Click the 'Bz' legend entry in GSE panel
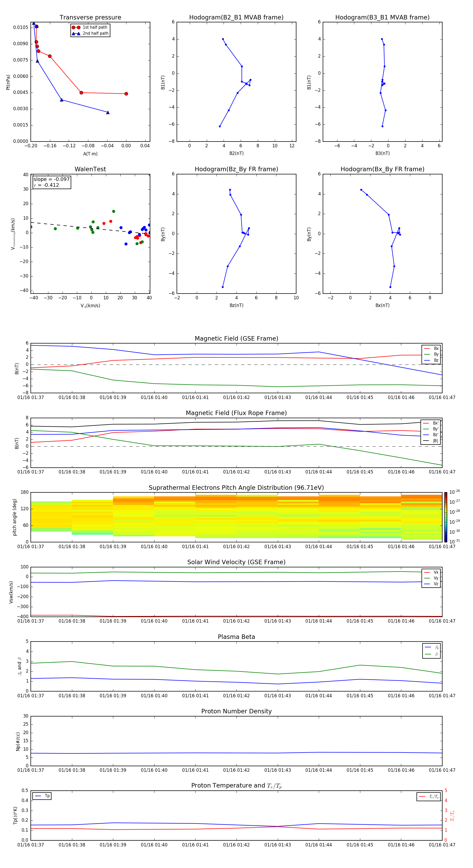The width and height of the screenshot is (473, 868). tap(431, 360)
